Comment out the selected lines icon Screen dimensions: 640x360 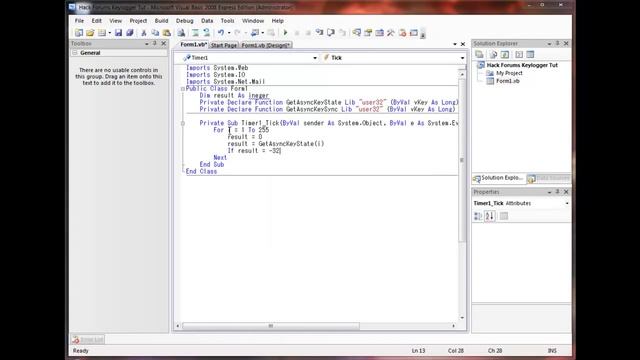point(196,33)
